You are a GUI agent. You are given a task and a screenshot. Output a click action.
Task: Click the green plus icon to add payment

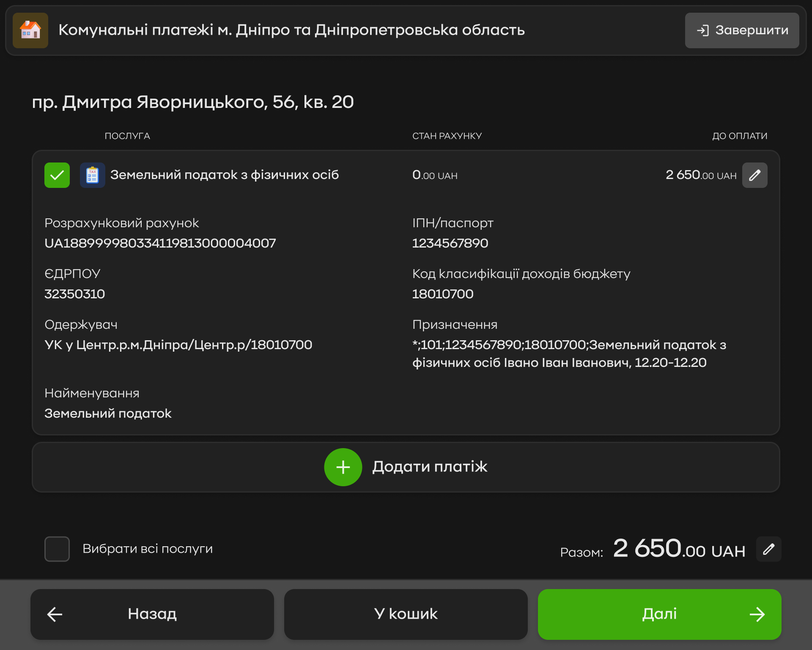tap(343, 467)
